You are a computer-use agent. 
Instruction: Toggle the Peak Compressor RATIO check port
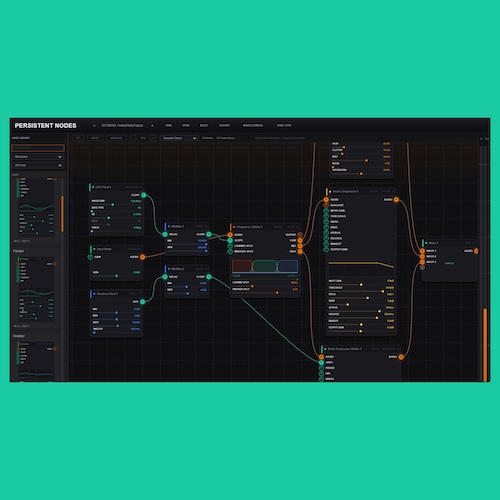tap(326, 222)
